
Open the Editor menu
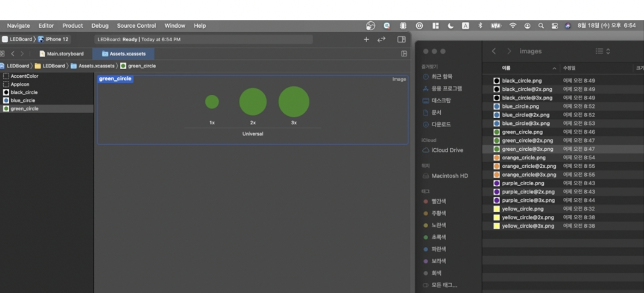pyautogui.click(x=46, y=26)
